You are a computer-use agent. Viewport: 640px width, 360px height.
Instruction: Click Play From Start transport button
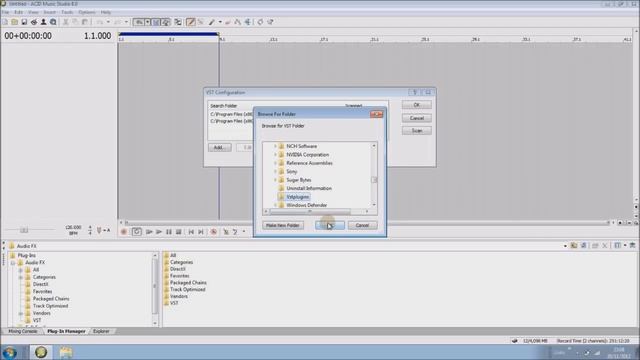(x=149, y=232)
